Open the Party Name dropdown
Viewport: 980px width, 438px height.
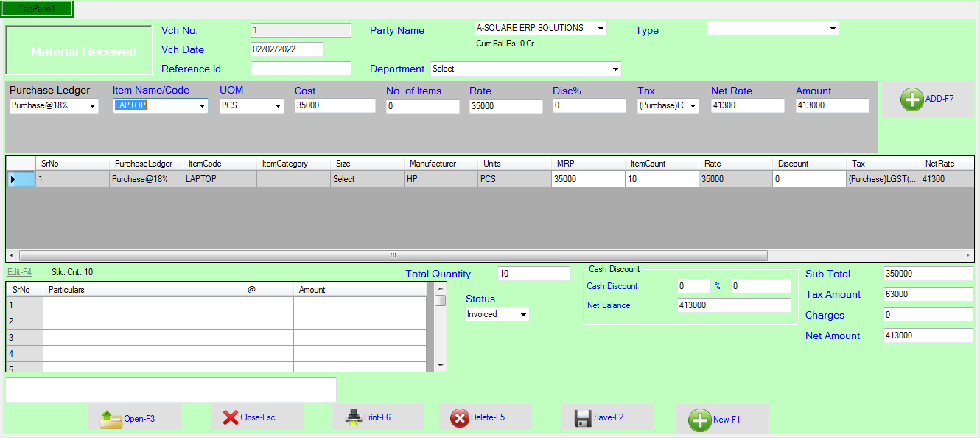[601, 29]
